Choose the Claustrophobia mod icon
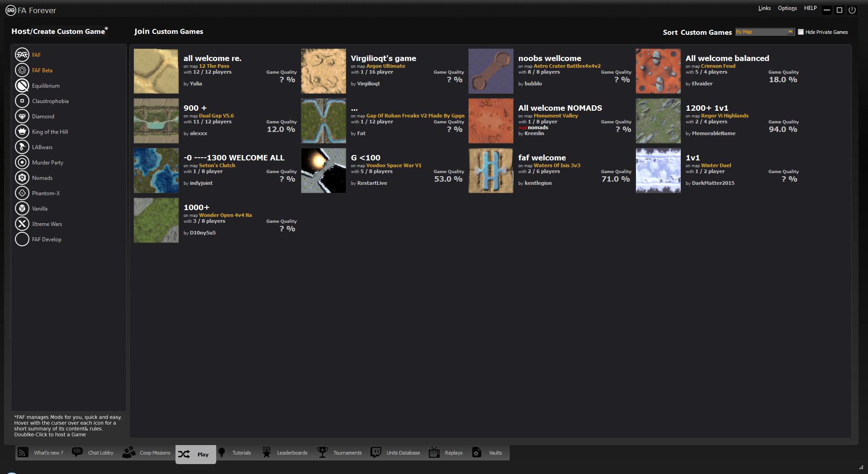 point(22,101)
